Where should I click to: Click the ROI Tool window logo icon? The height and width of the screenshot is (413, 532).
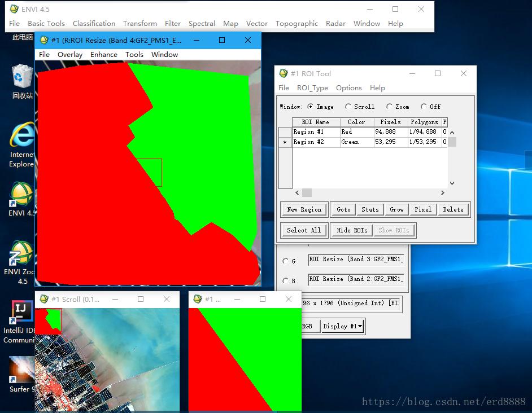[284, 73]
